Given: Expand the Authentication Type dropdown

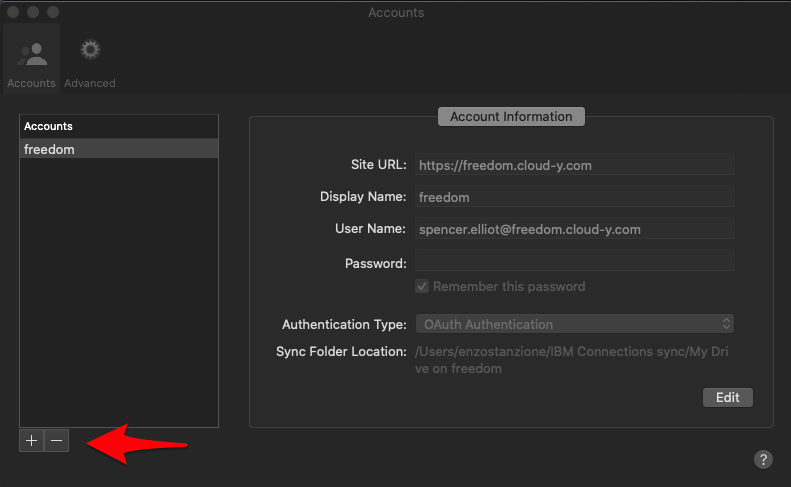Looking at the screenshot, I should (x=574, y=324).
